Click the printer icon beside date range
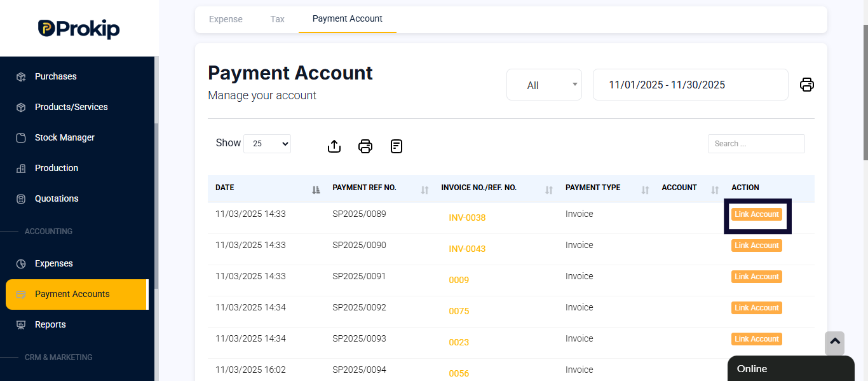This screenshot has height=381, width=868. pyautogui.click(x=806, y=85)
